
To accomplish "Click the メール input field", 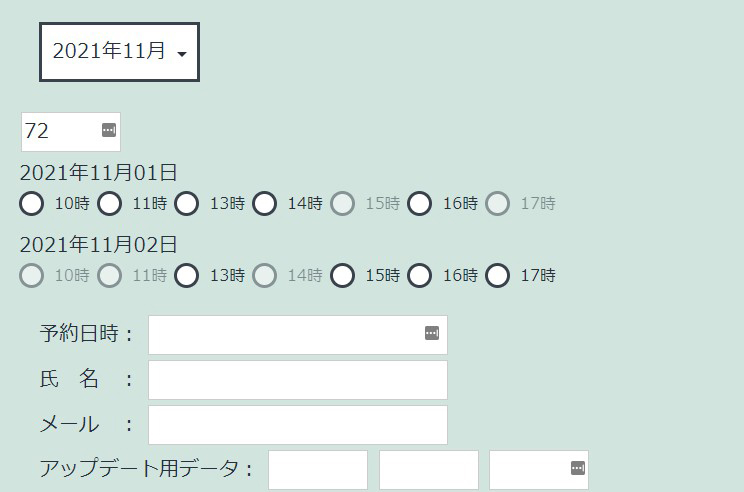I will (298, 425).
